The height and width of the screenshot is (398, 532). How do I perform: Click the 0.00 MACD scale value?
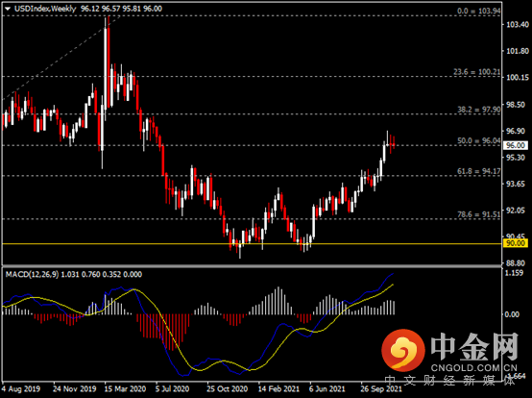512,314
